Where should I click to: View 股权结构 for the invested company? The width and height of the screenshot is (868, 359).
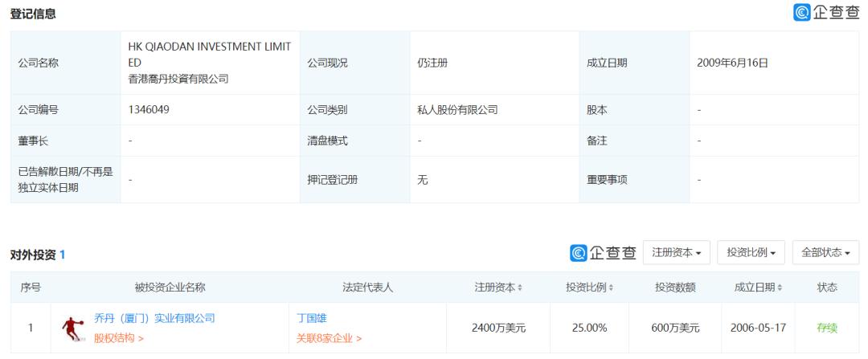(x=118, y=338)
